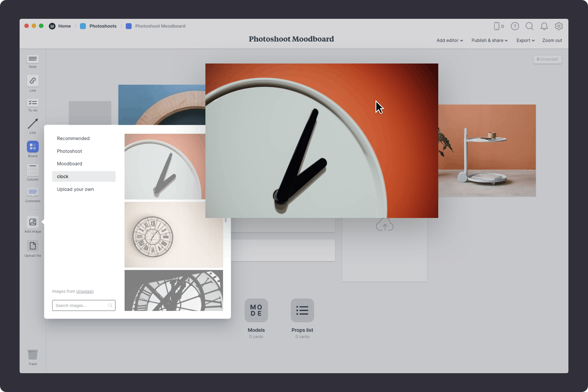Pick the grayscale clock tower thumbnail
This screenshot has width=588, height=392.
pos(174,290)
